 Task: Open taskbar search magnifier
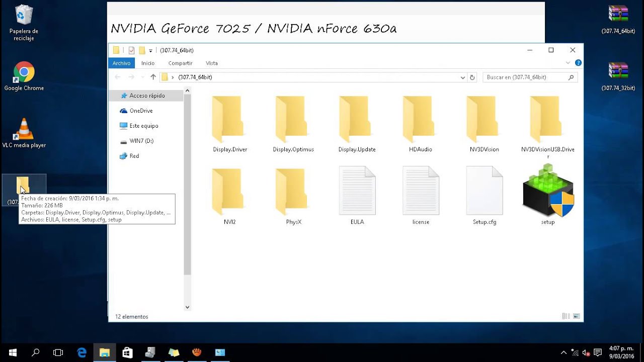36,352
